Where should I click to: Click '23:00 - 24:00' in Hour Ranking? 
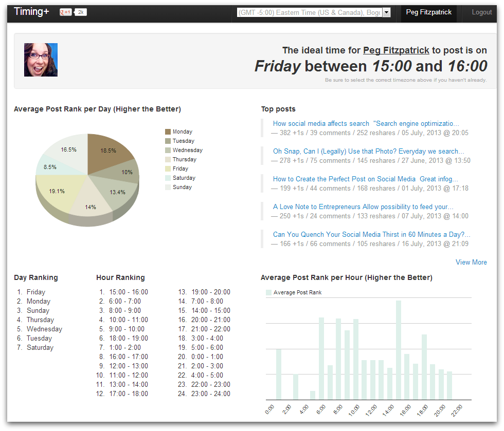click(x=211, y=393)
